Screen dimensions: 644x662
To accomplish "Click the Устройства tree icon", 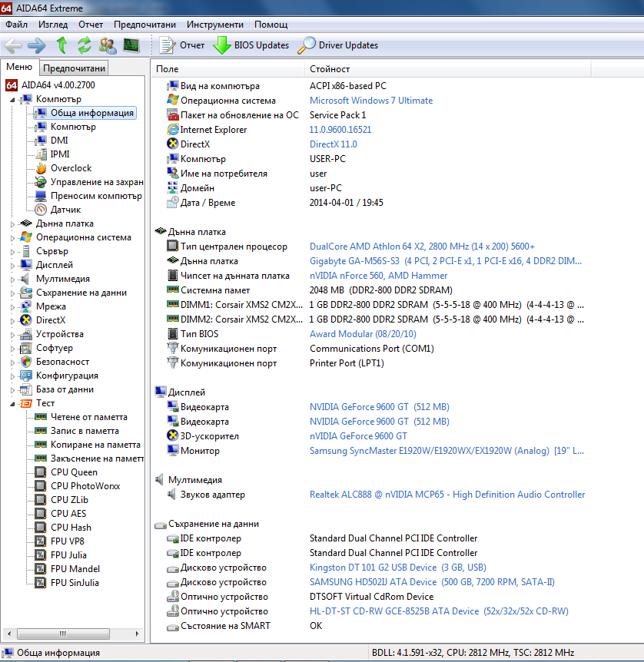I will click(x=26, y=334).
